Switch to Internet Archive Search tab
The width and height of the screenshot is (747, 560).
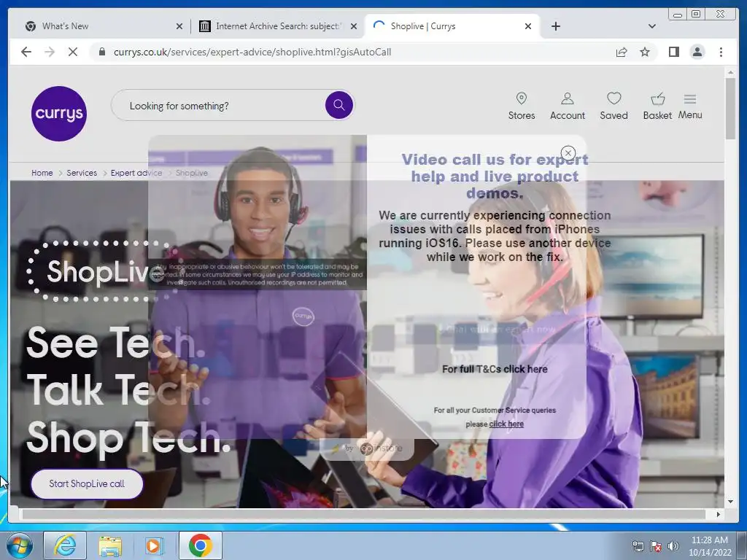(278, 26)
